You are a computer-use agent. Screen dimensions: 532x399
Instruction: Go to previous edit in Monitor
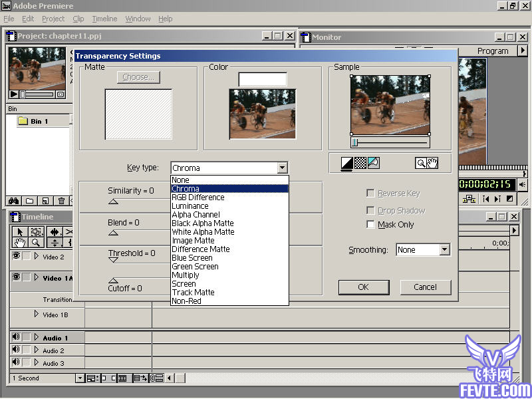coord(486,199)
